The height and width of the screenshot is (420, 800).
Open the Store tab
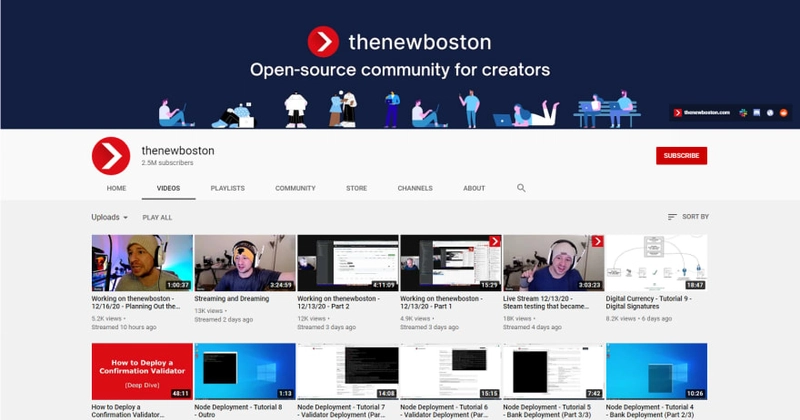point(357,188)
